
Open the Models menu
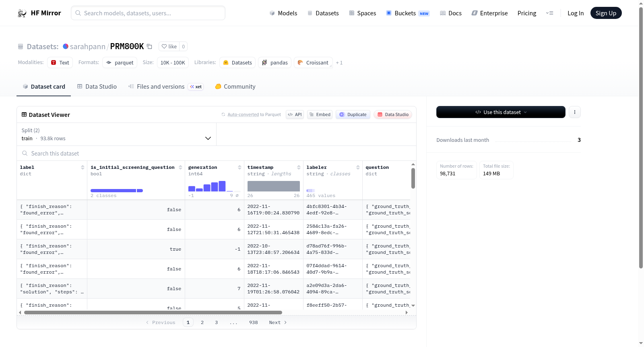pos(283,13)
